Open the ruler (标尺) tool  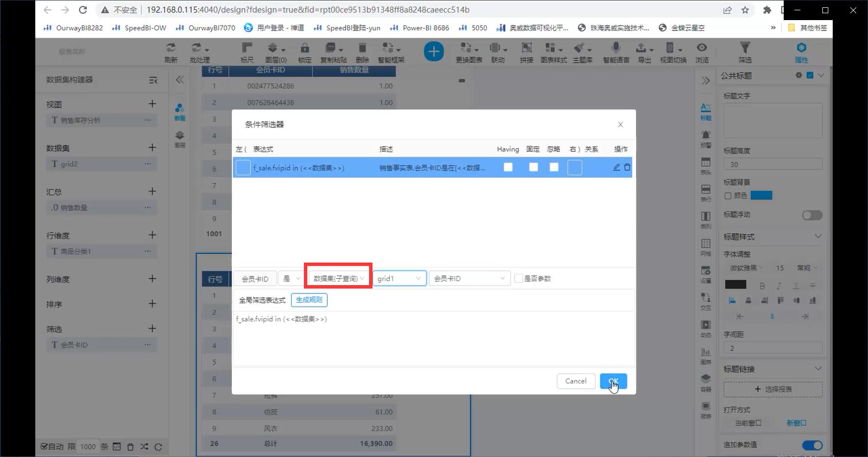[x=247, y=52]
